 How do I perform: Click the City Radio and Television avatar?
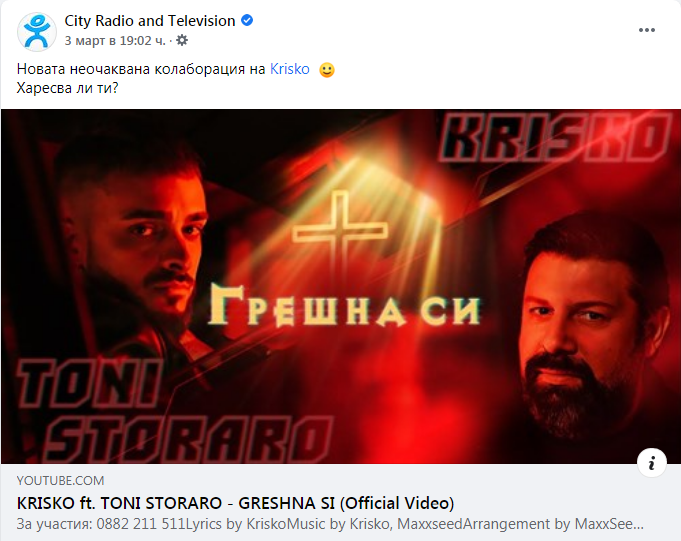pos(37,31)
